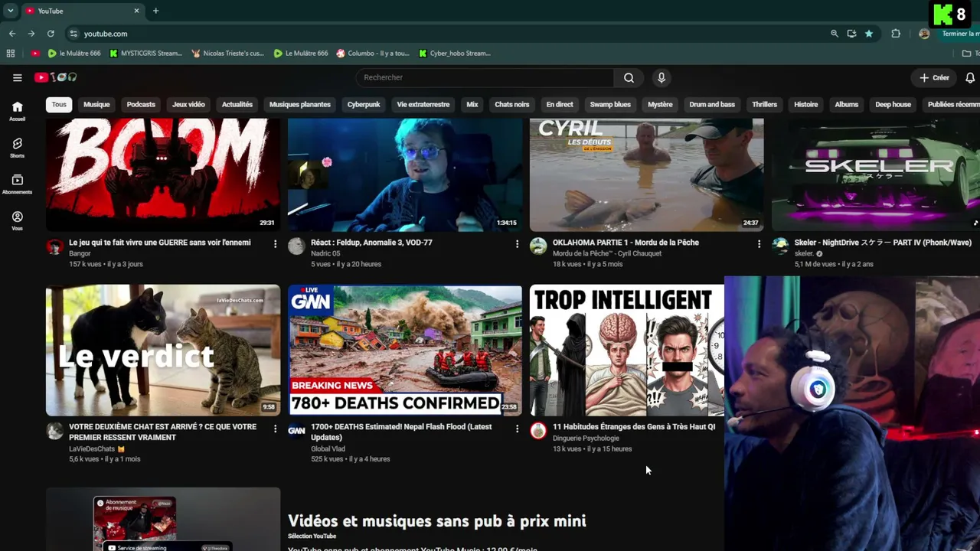Open the Skeler - NightDrive video title

pyautogui.click(x=883, y=243)
